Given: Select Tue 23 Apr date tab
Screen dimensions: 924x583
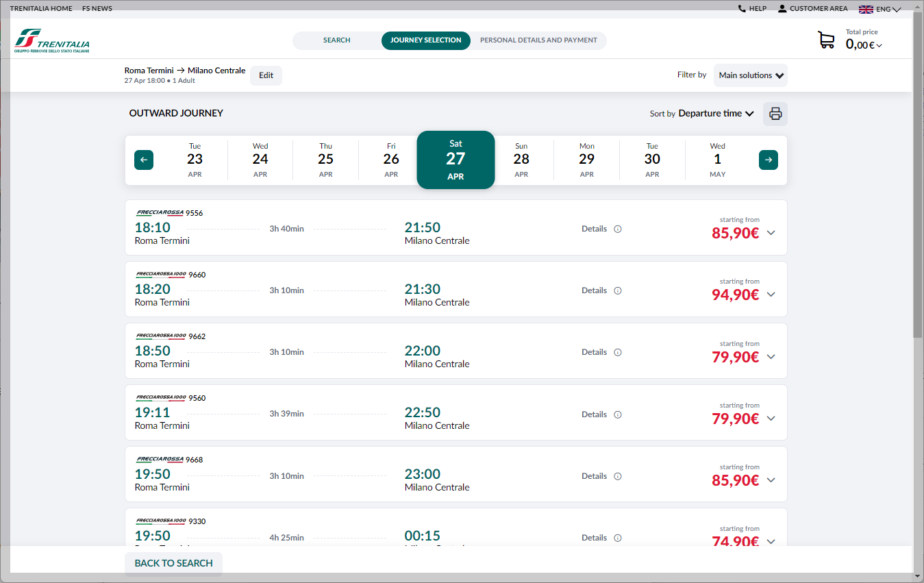Looking at the screenshot, I should (195, 160).
